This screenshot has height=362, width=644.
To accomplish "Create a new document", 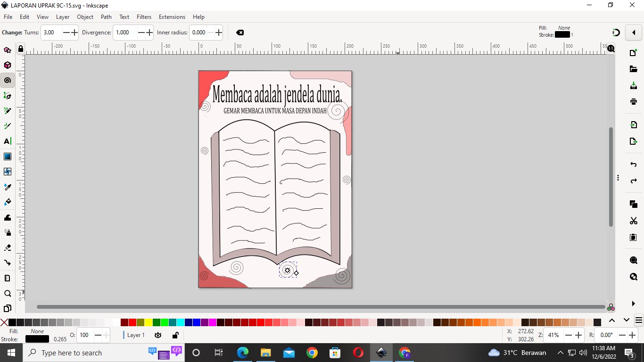I will click(x=634, y=53).
